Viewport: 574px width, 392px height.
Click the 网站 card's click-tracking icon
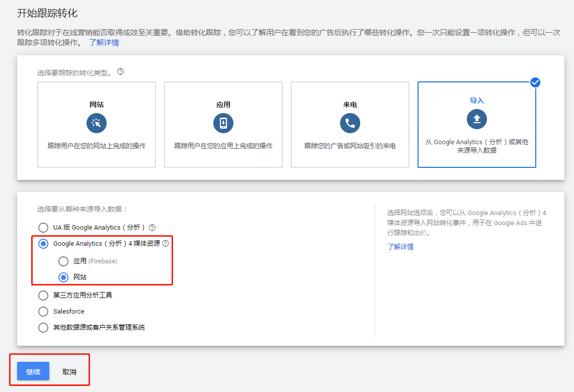(x=96, y=123)
